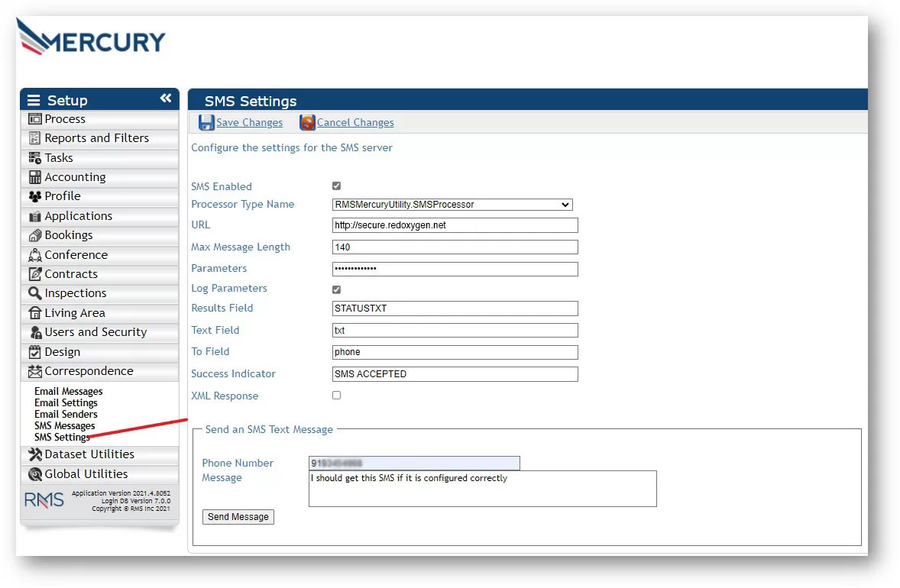The image size is (900, 588).
Task: Click the Living Area menu label
Action: (x=75, y=313)
